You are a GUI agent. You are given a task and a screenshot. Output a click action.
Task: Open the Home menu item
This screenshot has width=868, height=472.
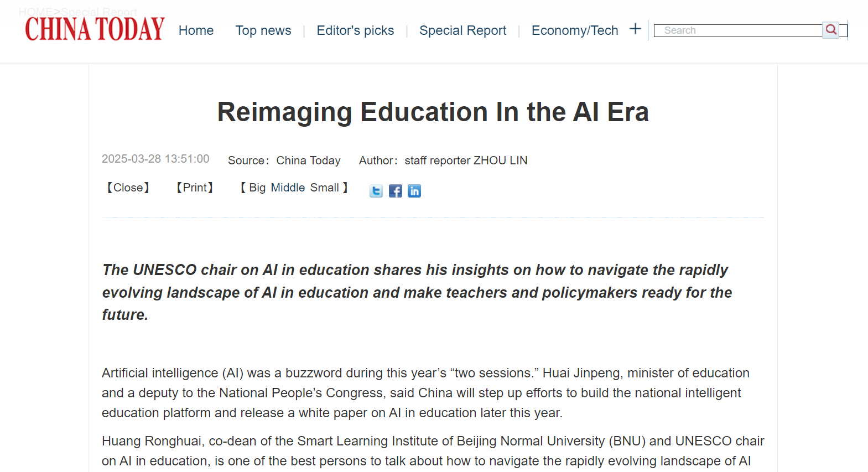pos(196,30)
